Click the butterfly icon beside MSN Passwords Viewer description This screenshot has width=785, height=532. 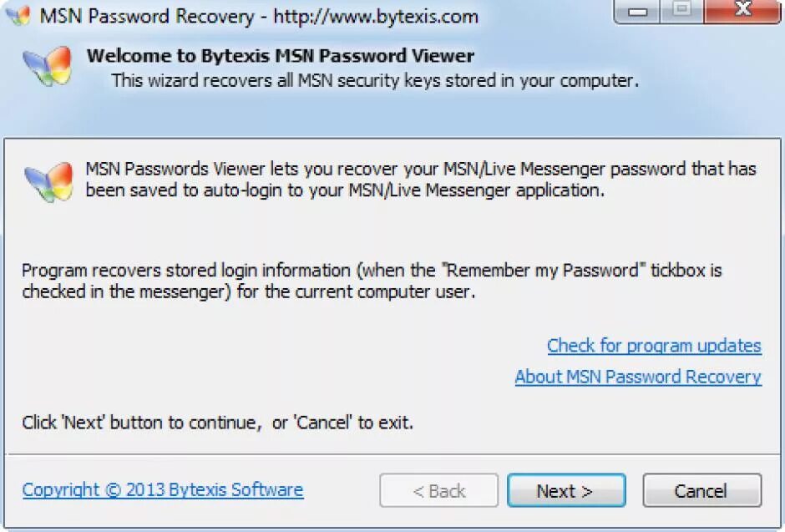[x=48, y=180]
